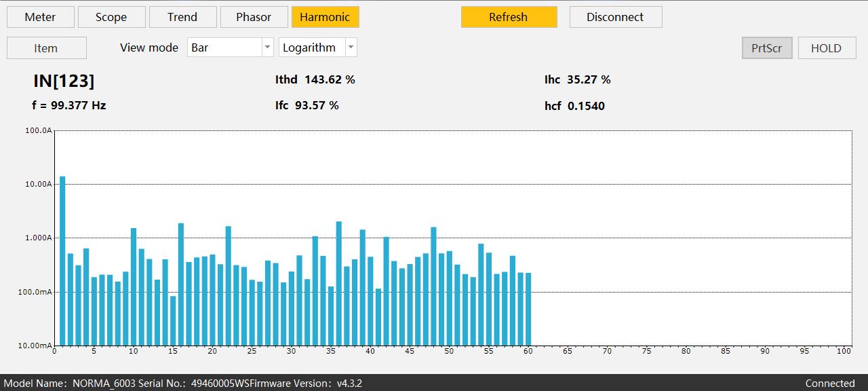Click the 100.0mA y-axis label

coord(37,292)
